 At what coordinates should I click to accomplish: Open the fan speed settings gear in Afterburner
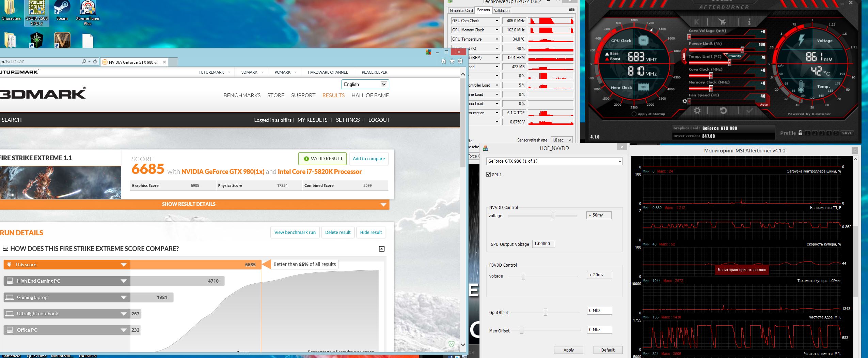684,101
